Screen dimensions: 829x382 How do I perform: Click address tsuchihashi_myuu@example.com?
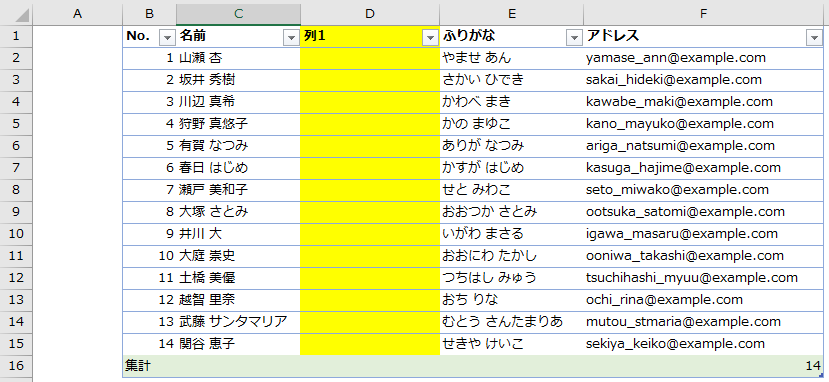tap(703, 277)
